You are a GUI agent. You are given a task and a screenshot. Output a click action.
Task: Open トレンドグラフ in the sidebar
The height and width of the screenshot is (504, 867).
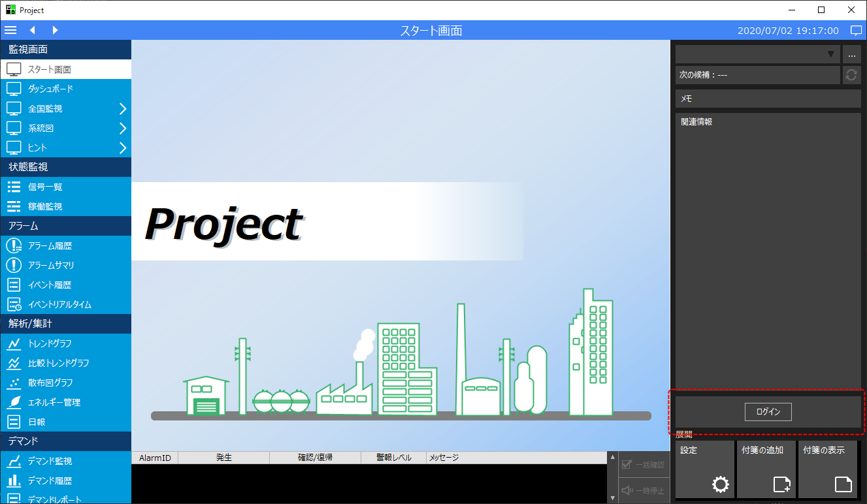click(50, 343)
